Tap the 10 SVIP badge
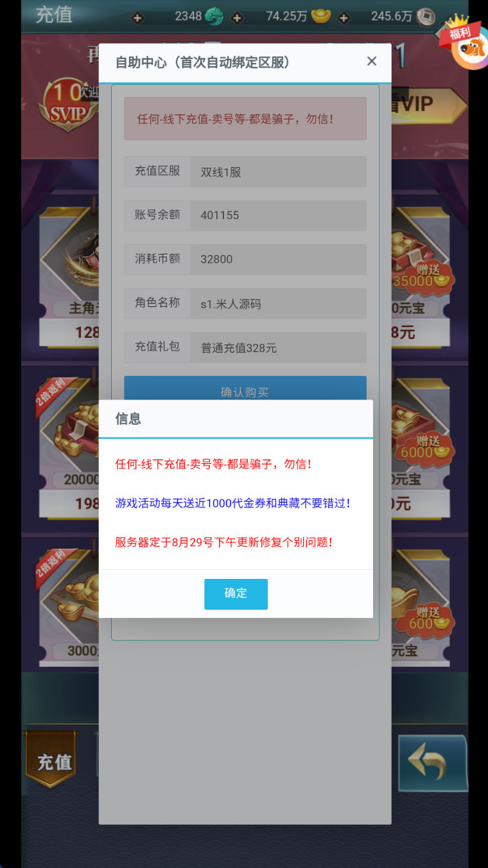The width and height of the screenshot is (488, 868). (66, 105)
